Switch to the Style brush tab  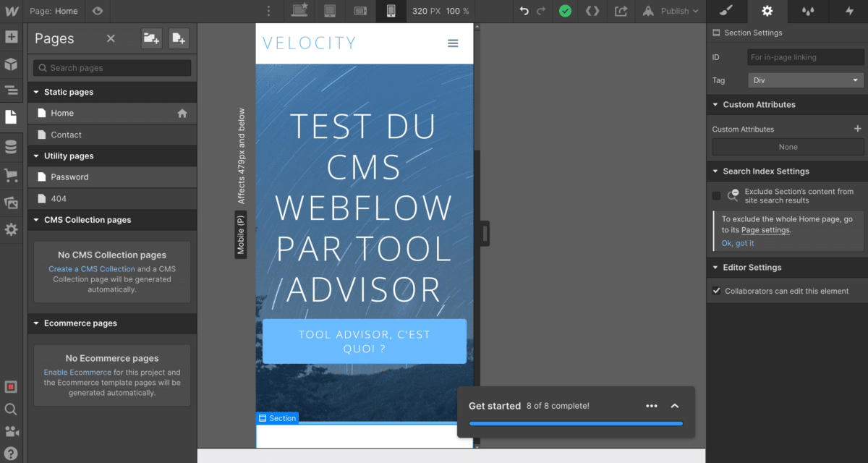click(727, 11)
